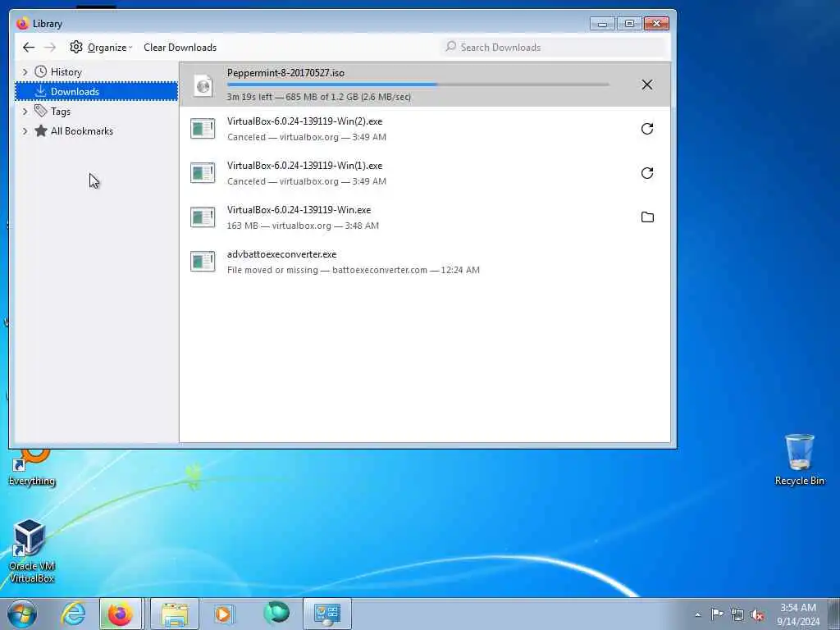Image resolution: width=840 pixels, height=630 pixels.
Task: Expand the Tags tree node
Action: [x=25, y=112]
